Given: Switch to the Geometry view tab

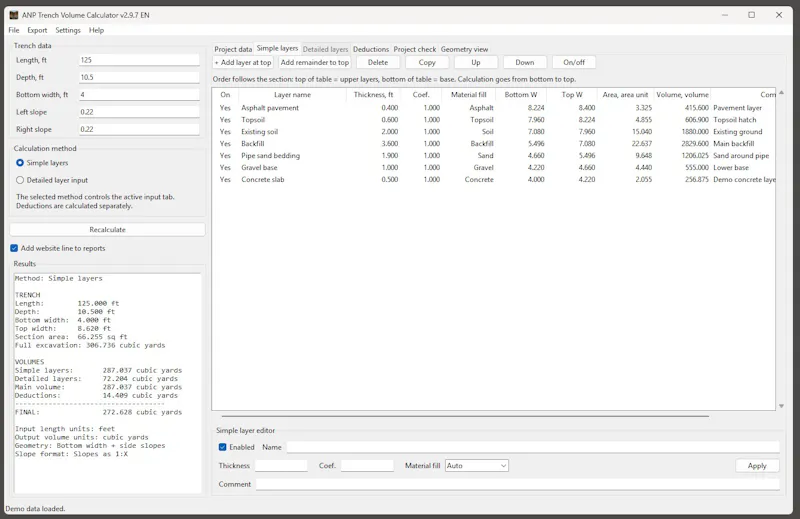Looking at the screenshot, I should click(464, 49).
